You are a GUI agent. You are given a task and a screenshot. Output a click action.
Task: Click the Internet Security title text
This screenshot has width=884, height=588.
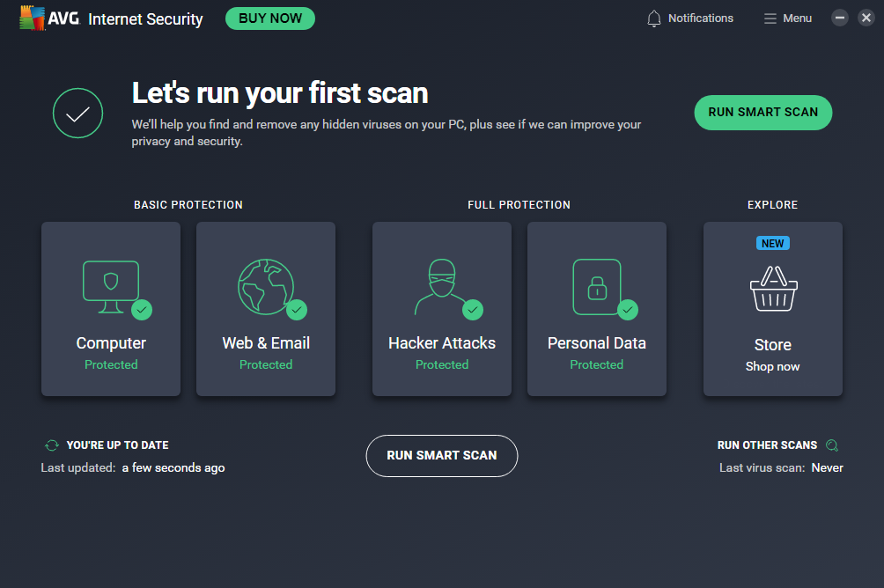[145, 19]
